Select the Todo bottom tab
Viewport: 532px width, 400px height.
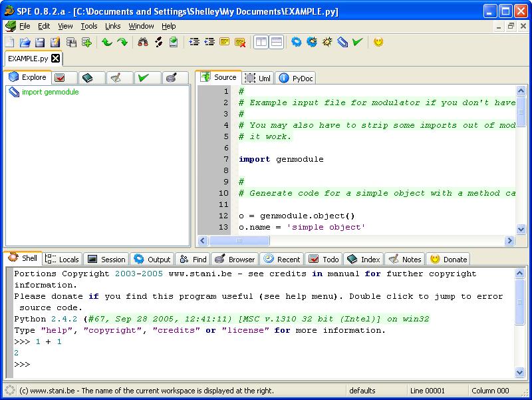(324, 260)
